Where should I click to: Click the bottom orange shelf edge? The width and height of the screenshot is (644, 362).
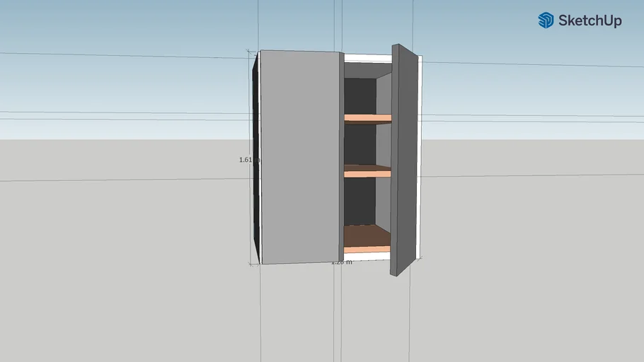(x=367, y=249)
